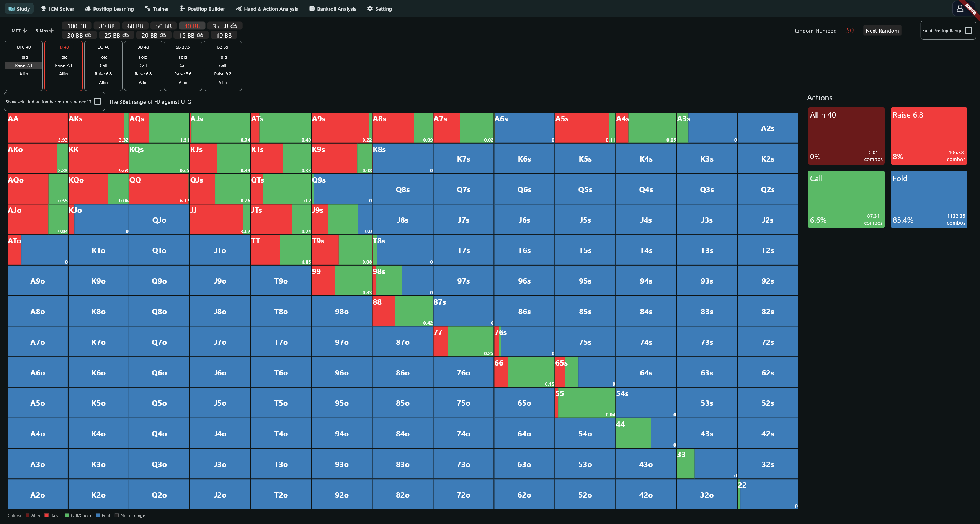This screenshot has height=524, width=980.
Task: Select the 72o hand cell in the range grid
Action: (463, 495)
